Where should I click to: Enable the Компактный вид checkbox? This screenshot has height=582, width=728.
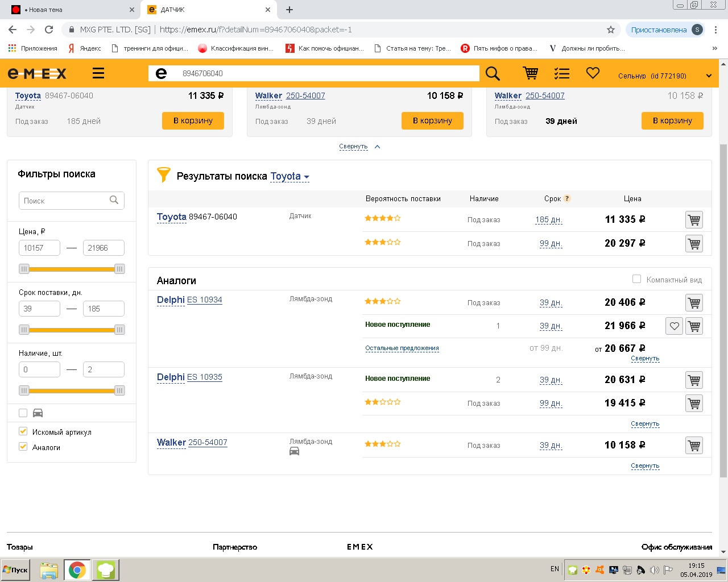click(636, 279)
